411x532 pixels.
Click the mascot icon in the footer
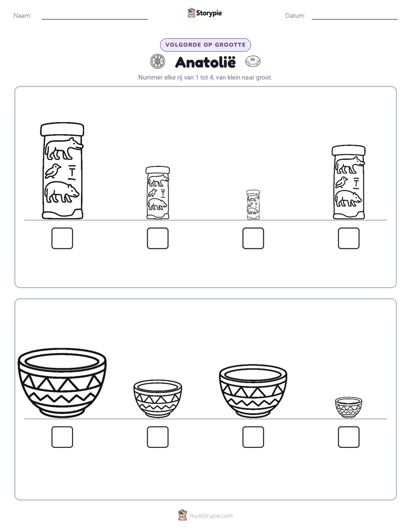click(x=182, y=515)
